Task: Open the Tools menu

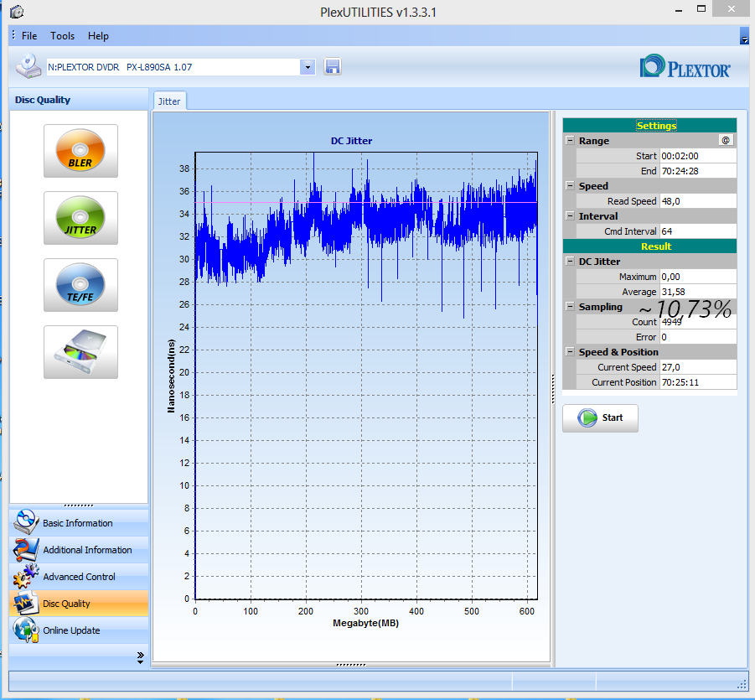Action: [63, 36]
